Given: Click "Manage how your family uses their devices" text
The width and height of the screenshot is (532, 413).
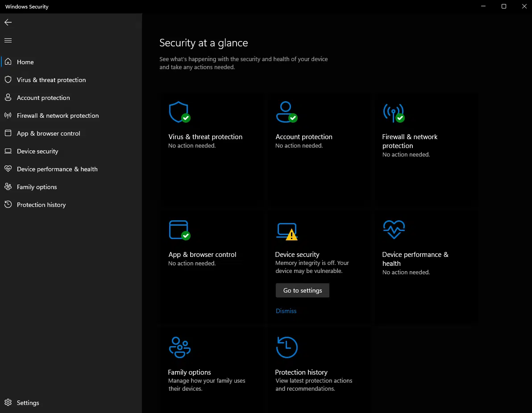Looking at the screenshot, I should tap(207, 384).
